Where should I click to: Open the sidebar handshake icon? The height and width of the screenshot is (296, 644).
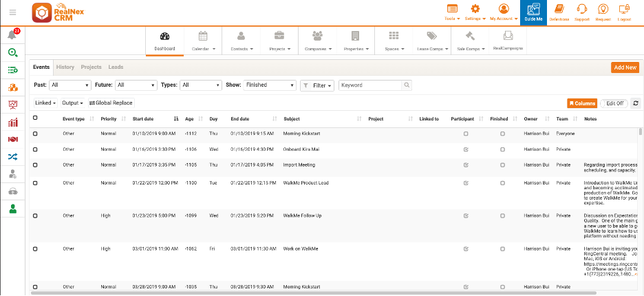pos(13,139)
